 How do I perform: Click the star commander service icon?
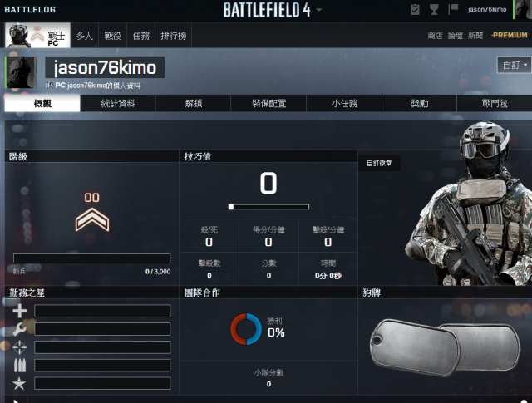tap(19, 384)
